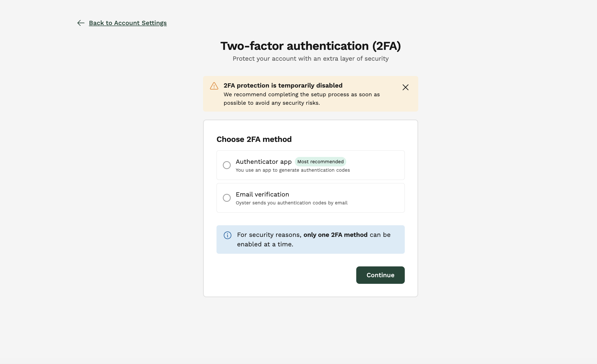Screen dimensions: 597x364
Task: Click 'You use an app to generate' description
Action: (293, 170)
